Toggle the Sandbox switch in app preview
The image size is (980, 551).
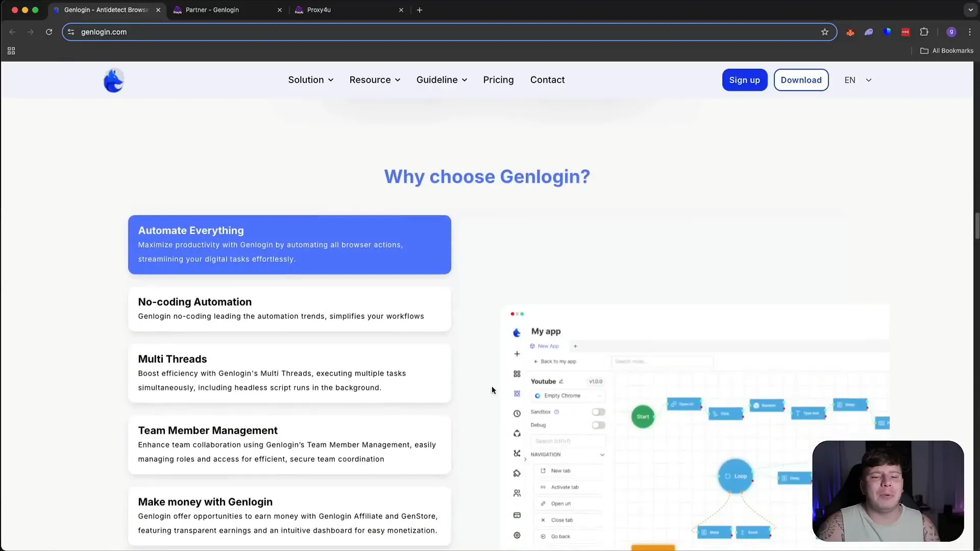(598, 412)
